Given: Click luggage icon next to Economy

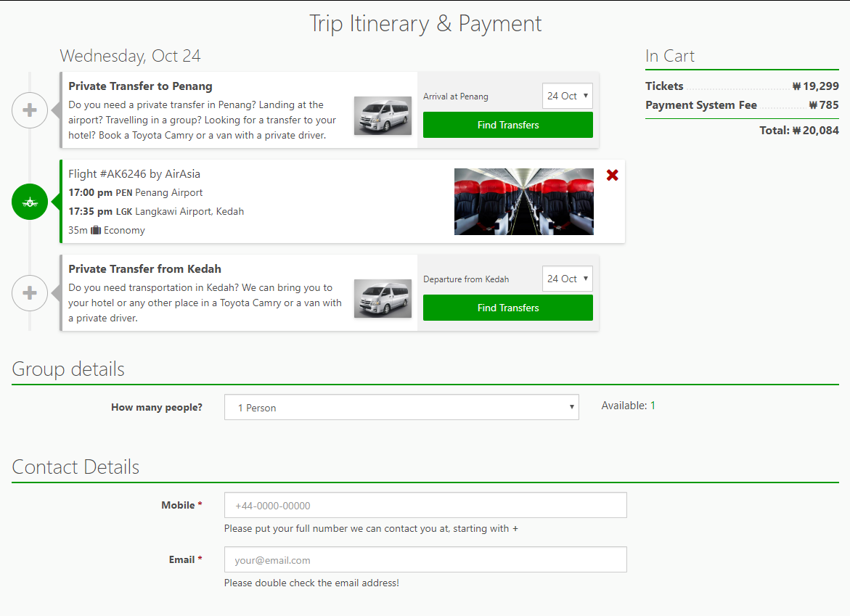Looking at the screenshot, I should 95,230.
